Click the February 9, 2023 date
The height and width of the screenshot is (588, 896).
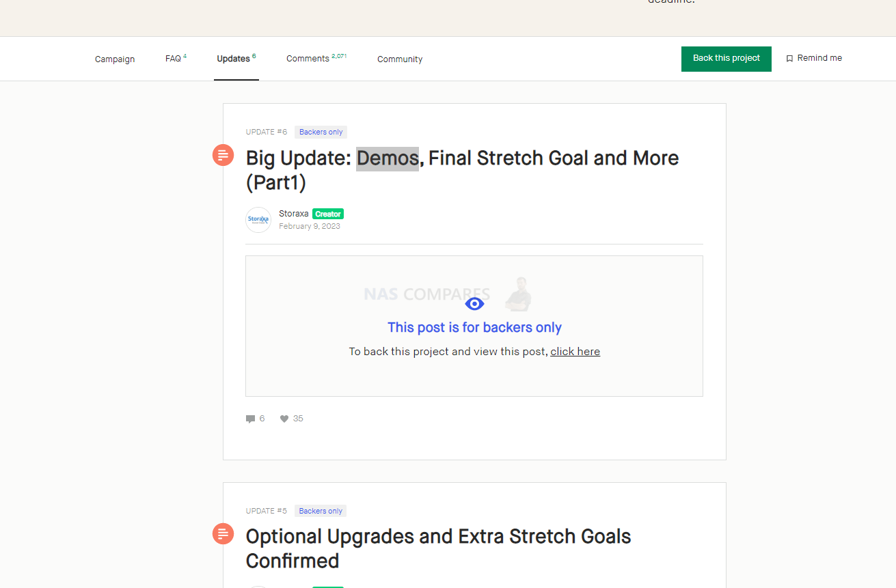tap(310, 226)
